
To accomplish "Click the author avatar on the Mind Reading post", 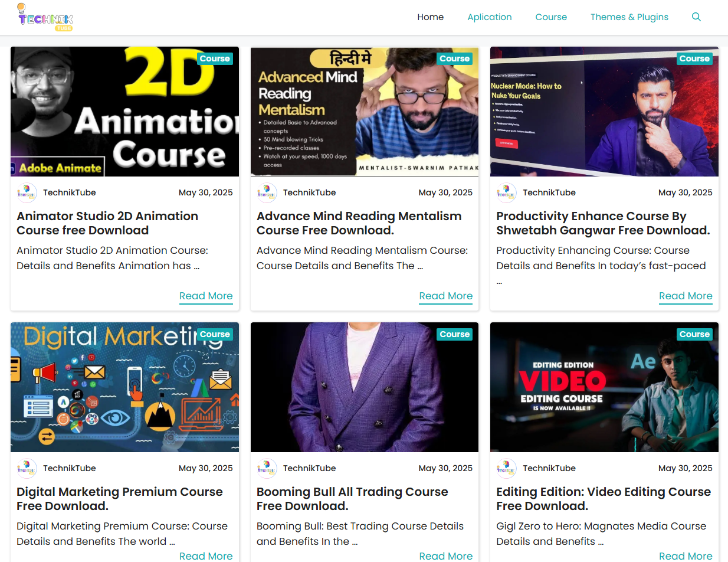I will (267, 192).
